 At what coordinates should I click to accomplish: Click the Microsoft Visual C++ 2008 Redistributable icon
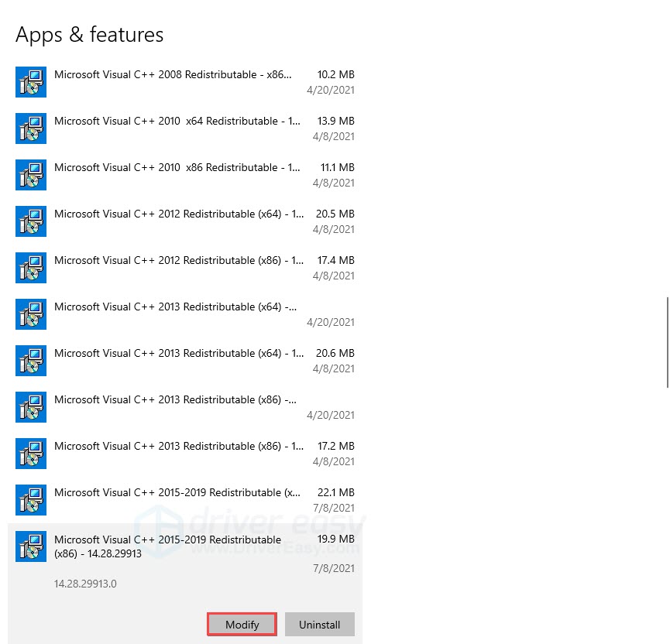coord(31,82)
